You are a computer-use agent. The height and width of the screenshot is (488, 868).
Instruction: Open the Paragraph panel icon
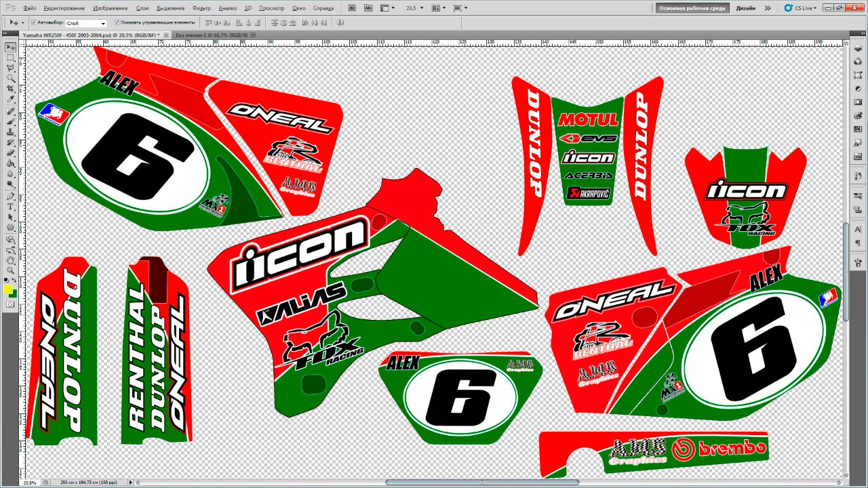coord(858,243)
